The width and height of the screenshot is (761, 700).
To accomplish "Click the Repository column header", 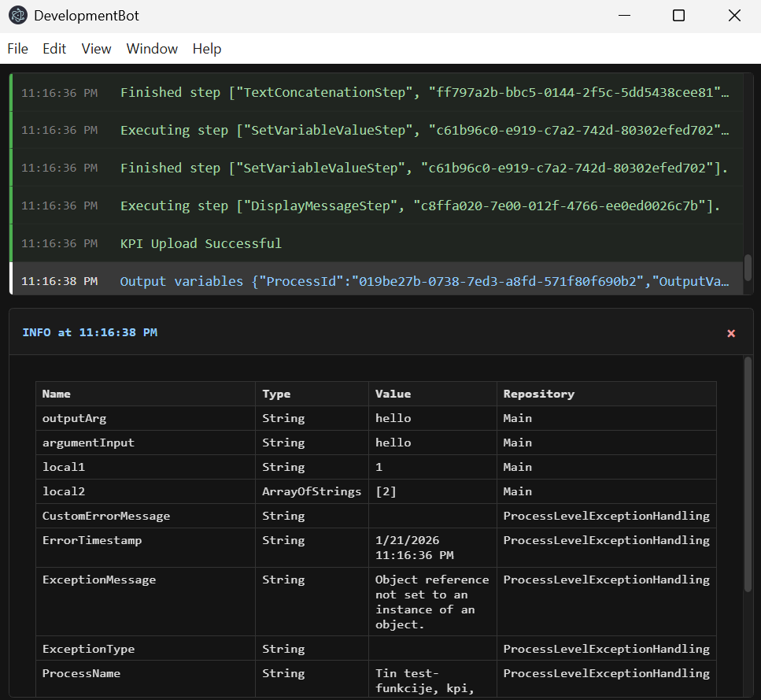I will tap(539, 394).
